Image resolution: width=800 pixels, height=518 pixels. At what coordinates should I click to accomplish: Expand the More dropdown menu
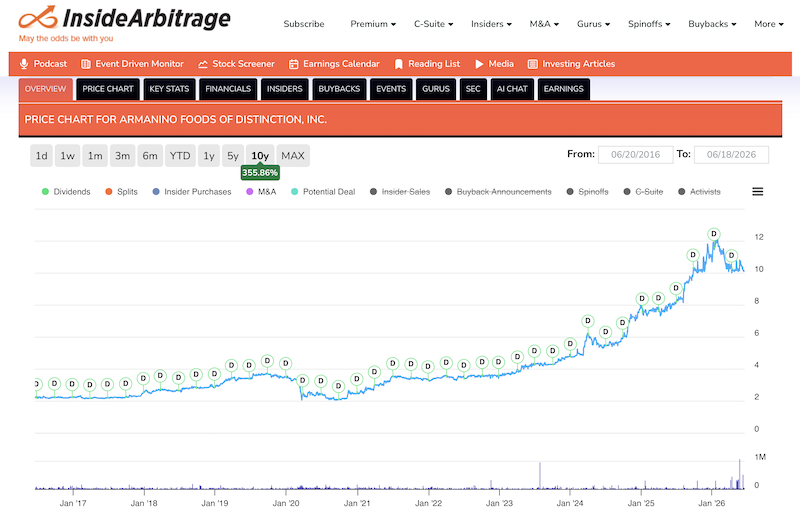[768, 24]
